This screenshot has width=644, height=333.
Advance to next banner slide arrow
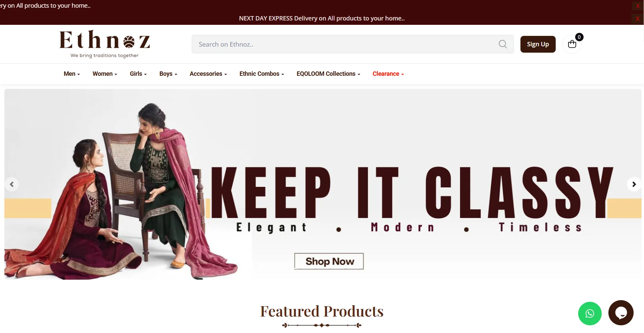[634, 184]
